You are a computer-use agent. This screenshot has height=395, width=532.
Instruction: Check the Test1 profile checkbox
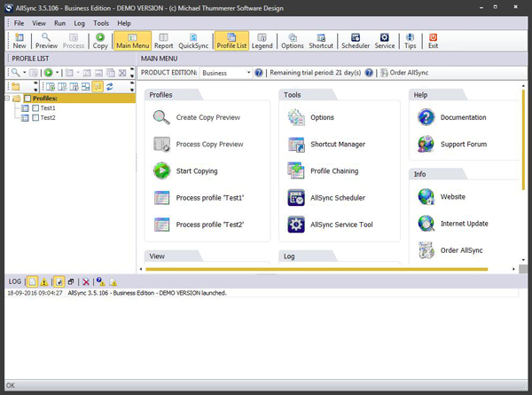click(35, 108)
